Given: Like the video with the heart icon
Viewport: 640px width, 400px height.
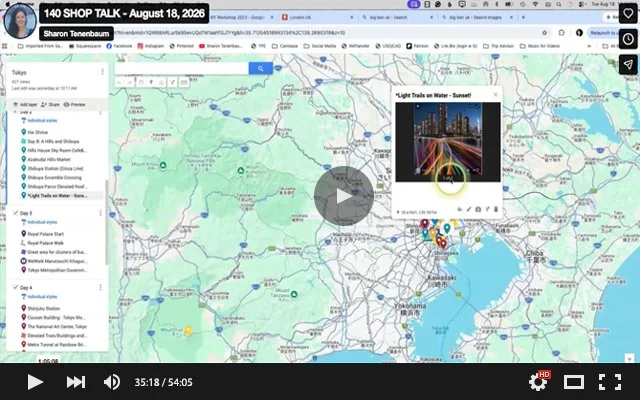Looking at the screenshot, I should pyautogui.click(x=628, y=14).
